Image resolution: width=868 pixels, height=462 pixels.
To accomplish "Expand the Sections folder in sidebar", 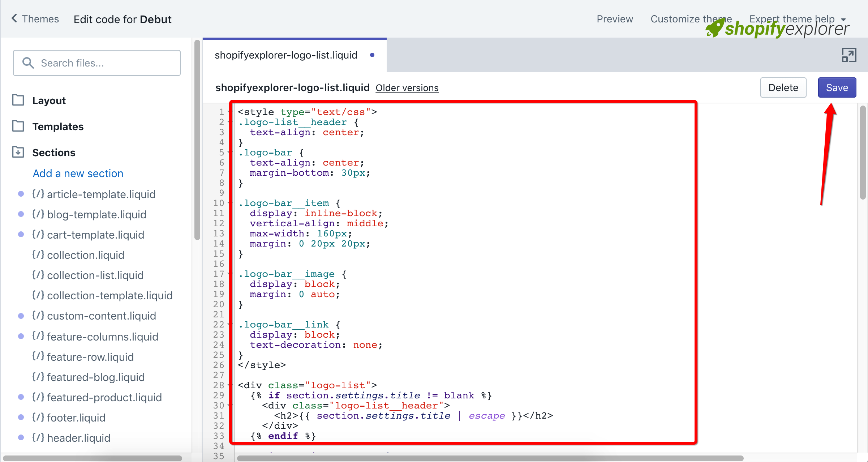I will coord(55,153).
